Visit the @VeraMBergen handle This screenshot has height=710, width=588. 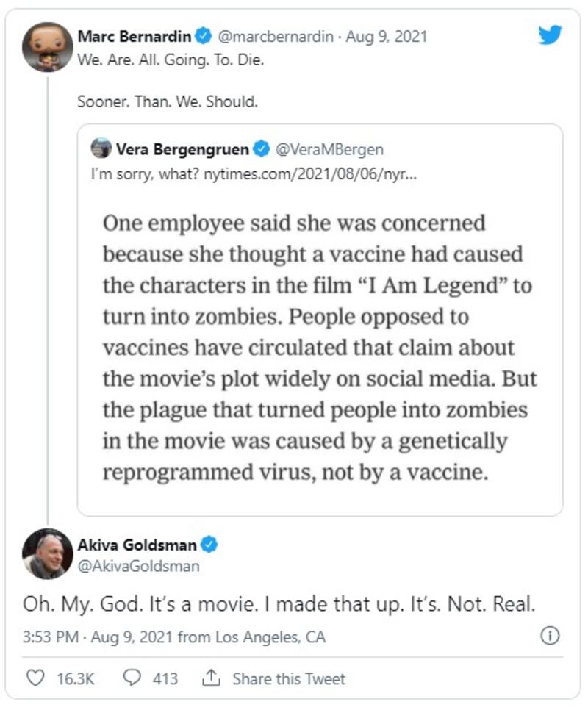[329, 150]
